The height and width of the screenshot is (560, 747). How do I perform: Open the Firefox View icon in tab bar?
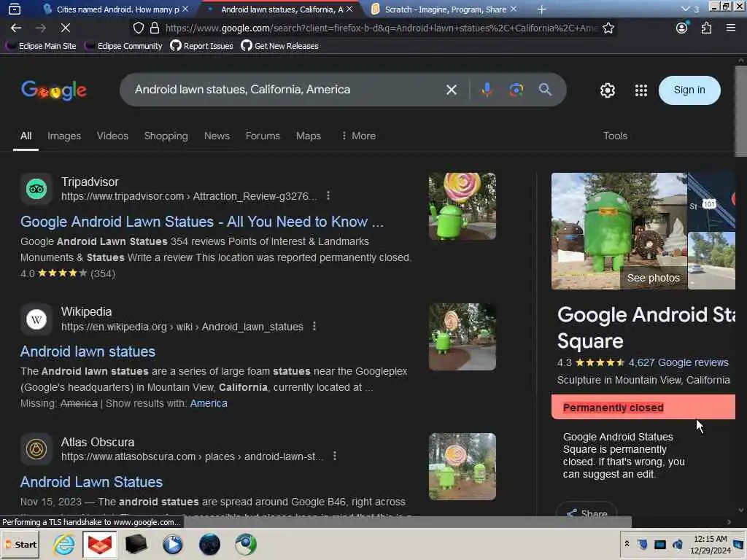(15, 9)
